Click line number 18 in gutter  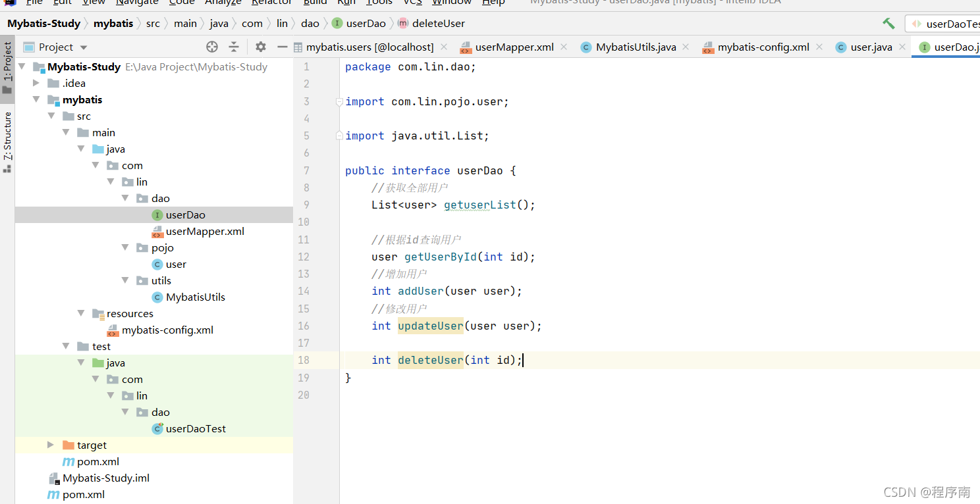pyautogui.click(x=304, y=360)
